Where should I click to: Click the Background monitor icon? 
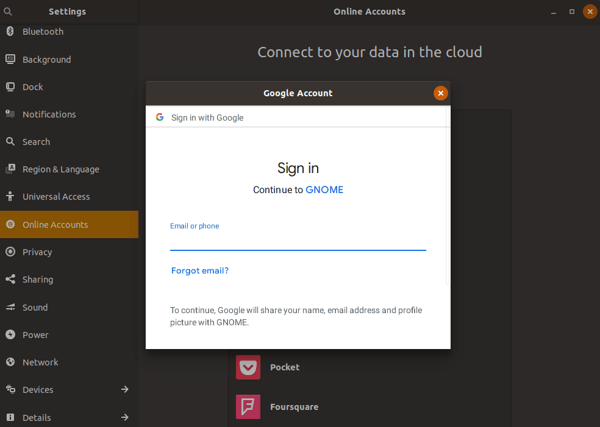coord(10,59)
